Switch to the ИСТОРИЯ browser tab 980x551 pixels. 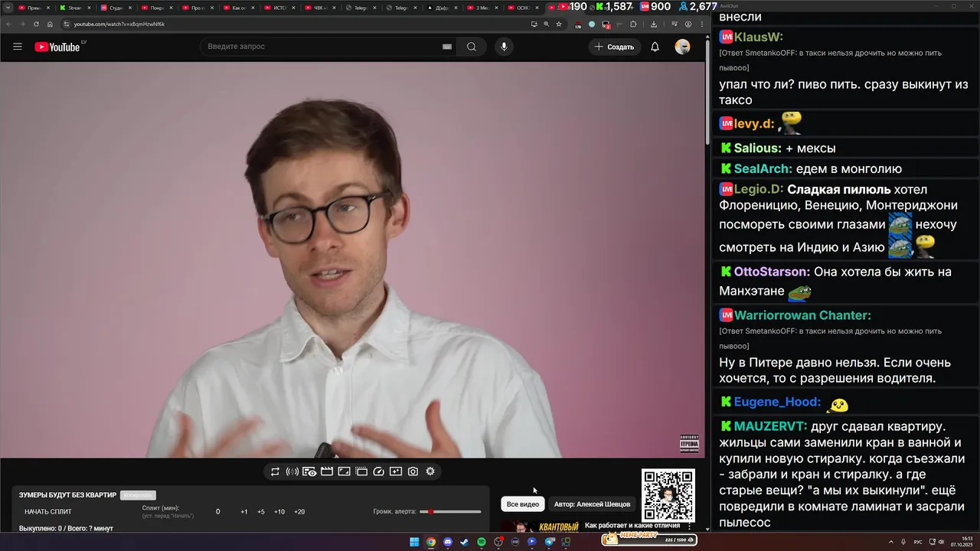click(282, 8)
